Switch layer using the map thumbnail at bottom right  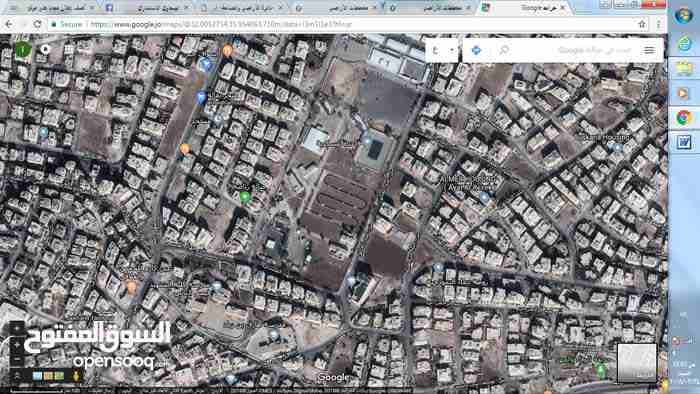637,363
